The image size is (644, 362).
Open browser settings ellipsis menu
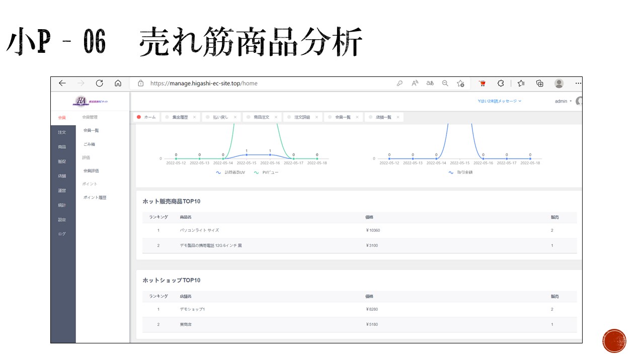(578, 83)
